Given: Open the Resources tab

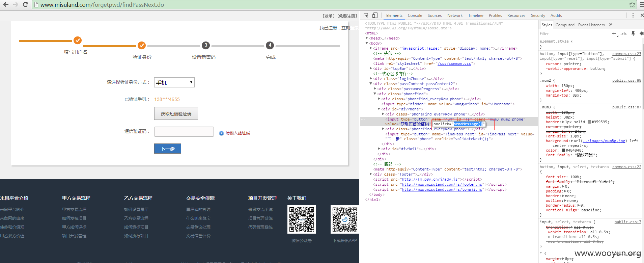Looking at the screenshot, I should 516,16.
